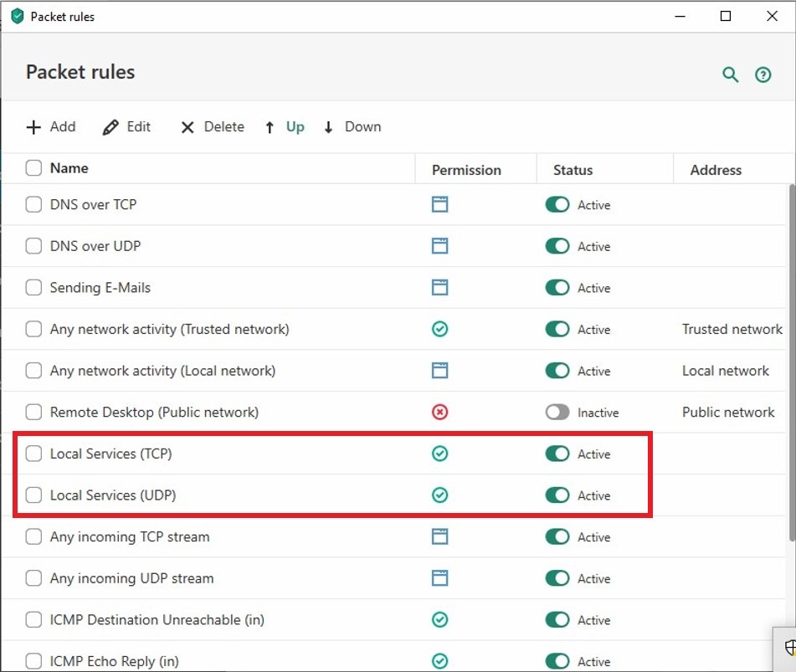Open help via question mark icon

(x=763, y=75)
